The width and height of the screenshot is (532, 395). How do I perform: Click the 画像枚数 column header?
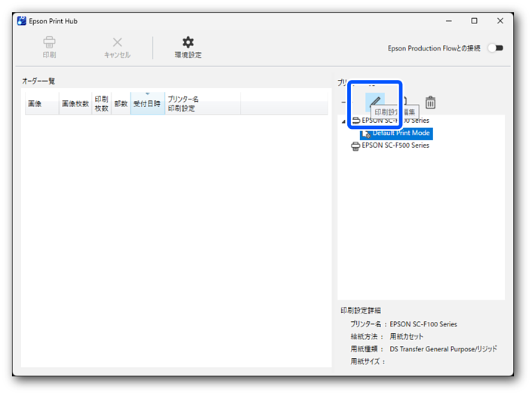[x=75, y=104]
